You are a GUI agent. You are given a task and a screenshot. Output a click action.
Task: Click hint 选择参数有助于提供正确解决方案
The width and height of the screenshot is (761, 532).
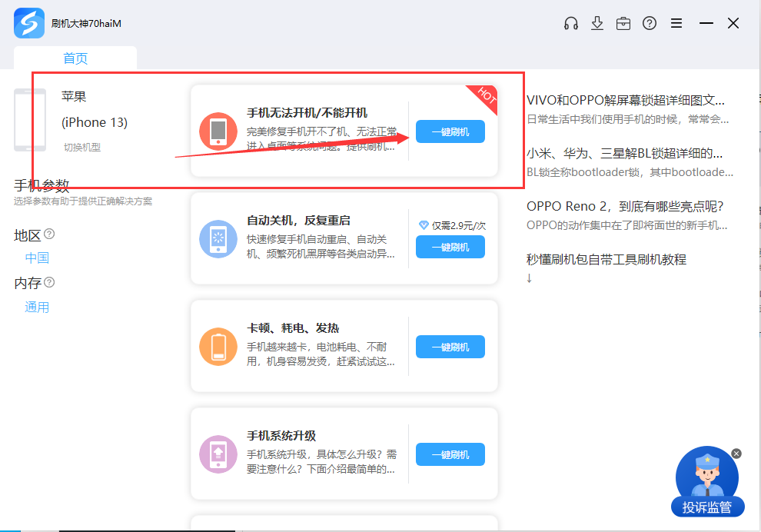click(x=83, y=201)
